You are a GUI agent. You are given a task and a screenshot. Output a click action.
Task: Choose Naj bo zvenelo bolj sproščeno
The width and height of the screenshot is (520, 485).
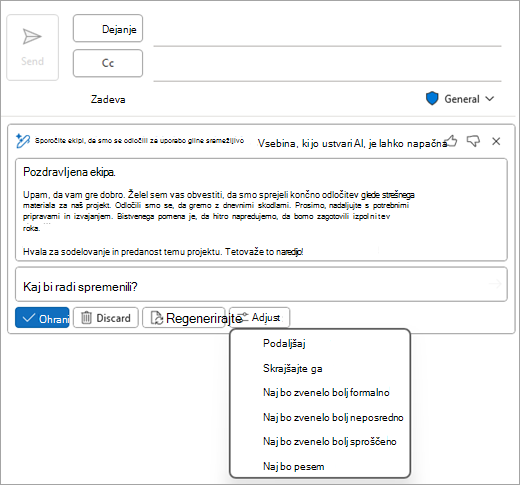pyautogui.click(x=330, y=442)
